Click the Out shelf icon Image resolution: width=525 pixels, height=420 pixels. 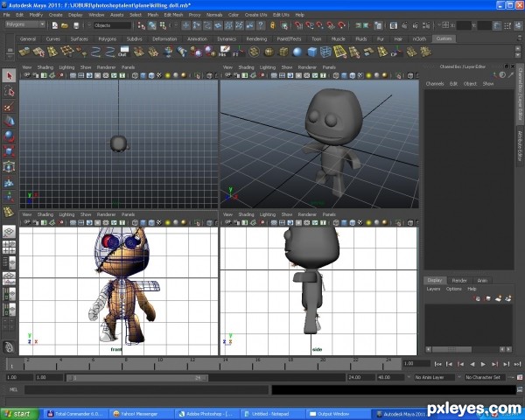123,52
